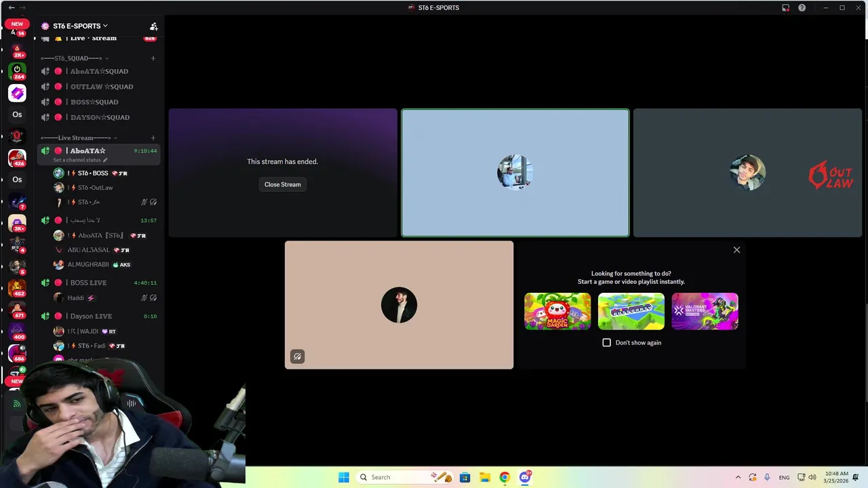Click the Live • Stream channel row

(x=99, y=38)
